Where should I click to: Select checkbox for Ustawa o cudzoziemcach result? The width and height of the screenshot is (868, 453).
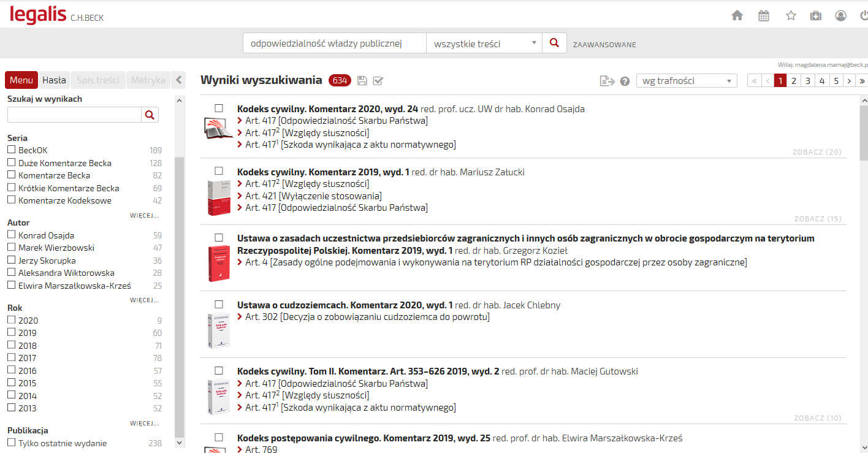click(219, 305)
